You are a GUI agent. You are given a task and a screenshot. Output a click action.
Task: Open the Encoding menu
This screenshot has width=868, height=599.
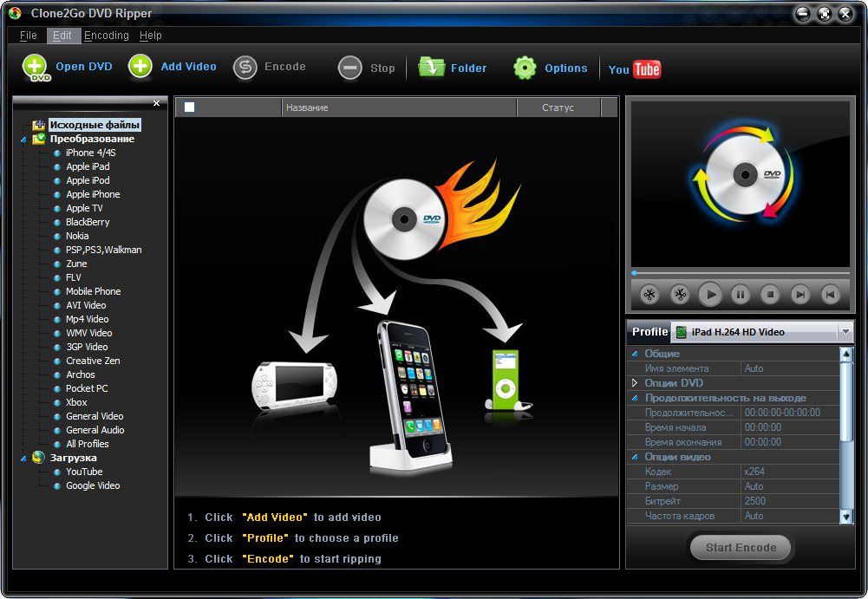(107, 36)
